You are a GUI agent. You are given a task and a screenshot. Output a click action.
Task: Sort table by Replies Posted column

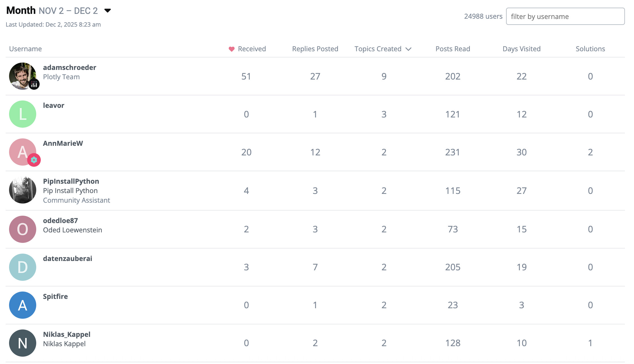[x=315, y=49]
